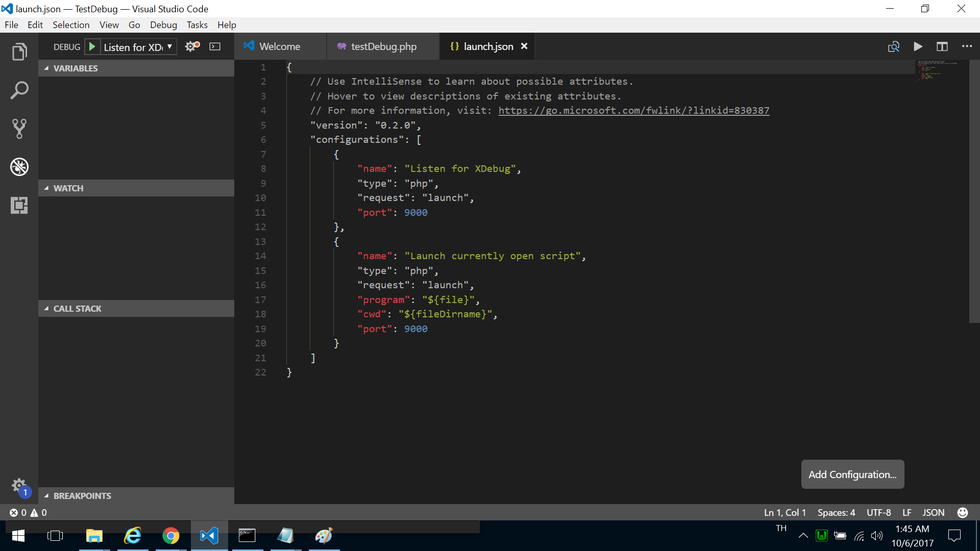Start debugging with green play button
Image resolution: width=980 pixels, height=551 pixels.
tap(92, 46)
